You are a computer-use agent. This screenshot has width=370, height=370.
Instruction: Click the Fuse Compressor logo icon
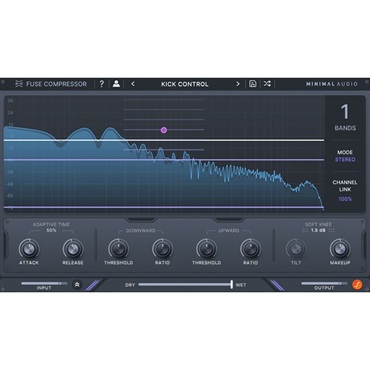coord(19,84)
